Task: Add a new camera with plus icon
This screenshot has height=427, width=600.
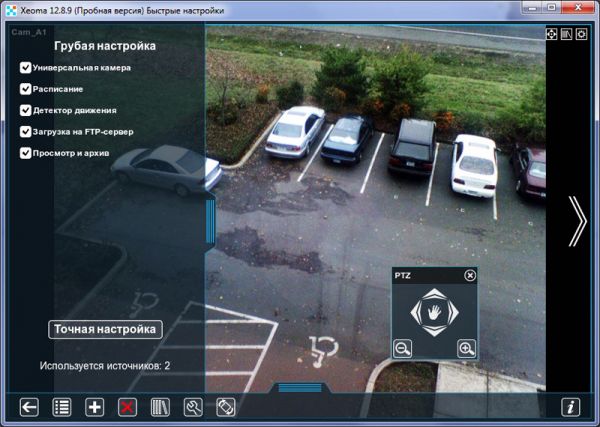Action: (95, 407)
